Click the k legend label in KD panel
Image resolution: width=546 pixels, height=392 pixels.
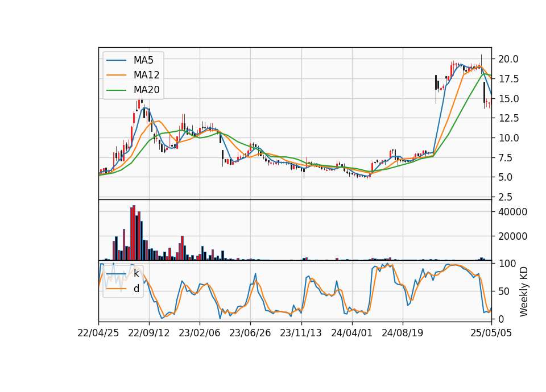136,273
